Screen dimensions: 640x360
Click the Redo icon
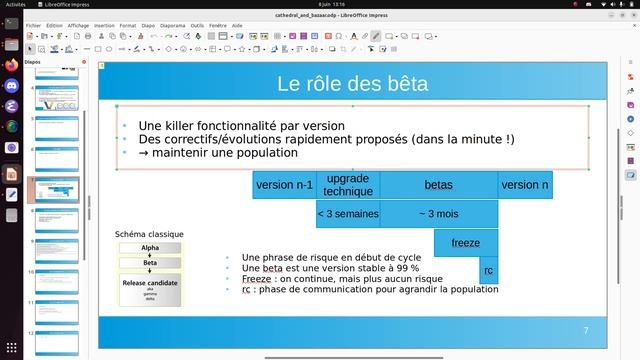pyautogui.click(x=169, y=36)
